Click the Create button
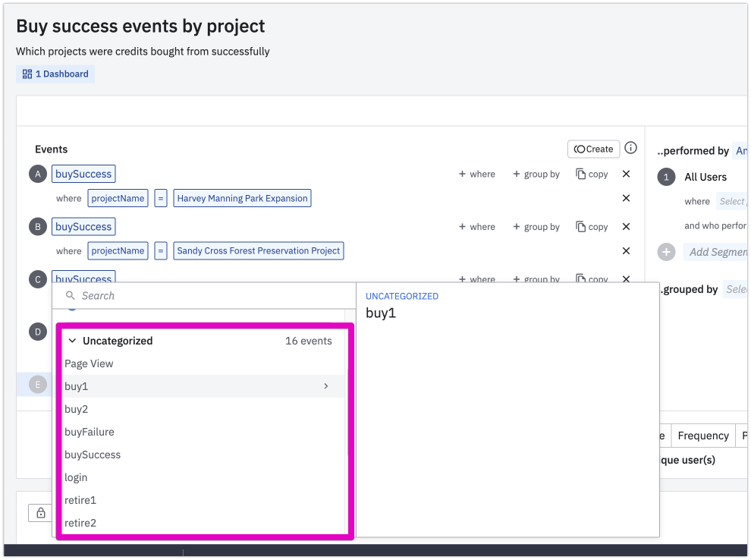Screen dimensions: 751x560 [x=593, y=149]
